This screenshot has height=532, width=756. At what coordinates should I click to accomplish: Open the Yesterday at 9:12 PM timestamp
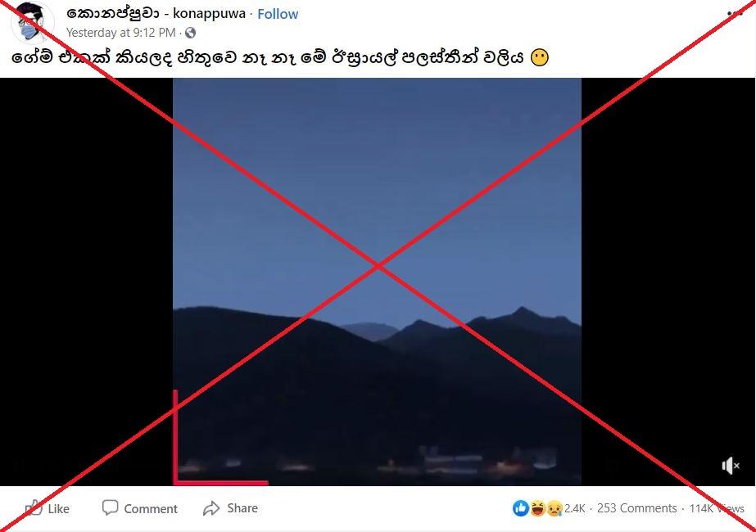(120, 33)
